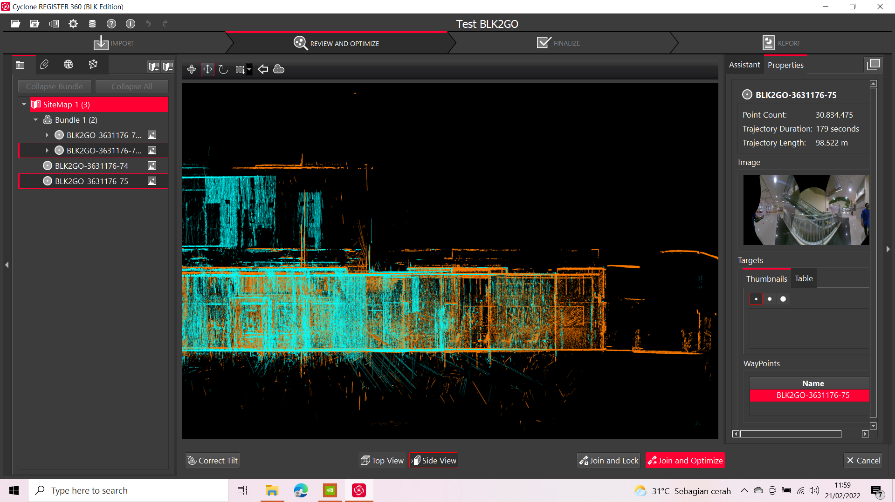The height and width of the screenshot is (502, 895).
Task: Open the panoramic image thumbnail in Properties
Action: tap(806, 210)
